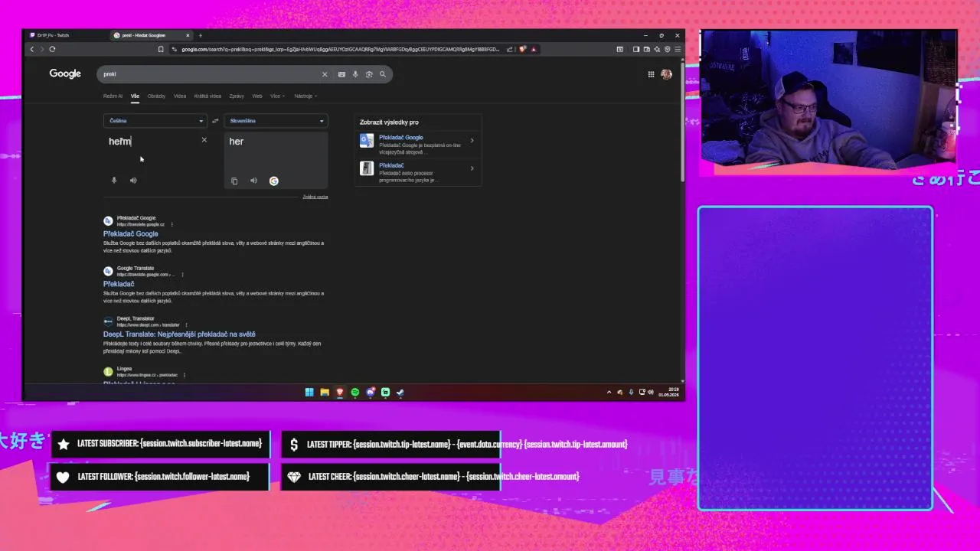This screenshot has height=551, width=980.
Task: Open the taskbar volume icon
Action: click(651, 392)
